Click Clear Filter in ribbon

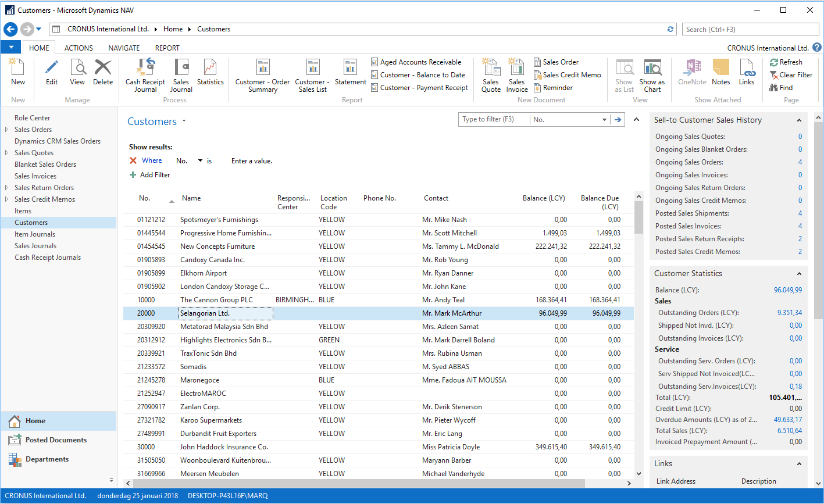pyautogui.click(x=791, y=75)
